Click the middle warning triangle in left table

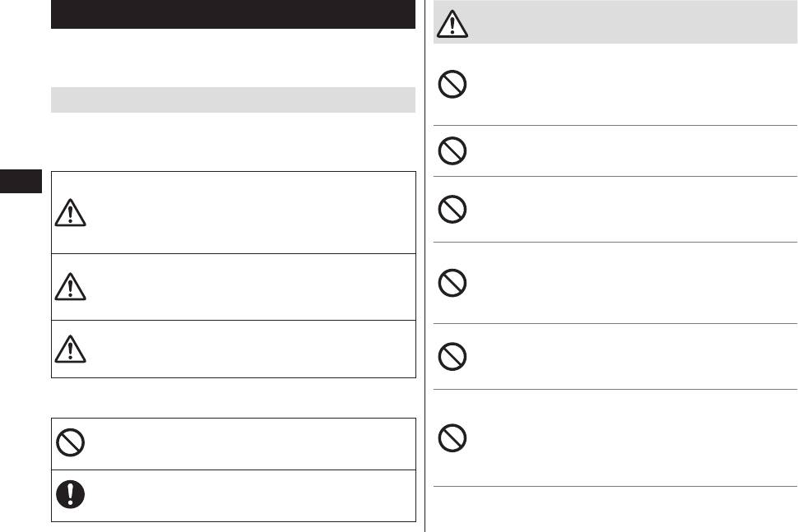[70, 286]
